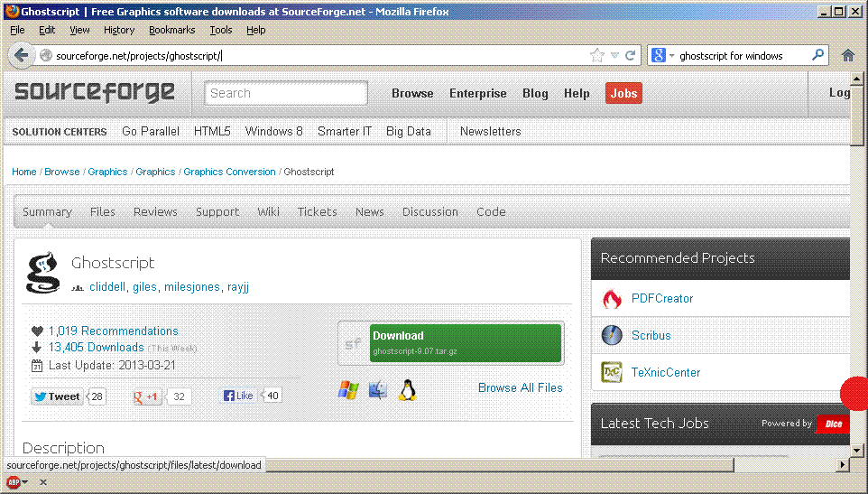Screen dimensions: 868x494
Task: Click the green Download button
Action: pyautogui.click(x=466, y=343)
